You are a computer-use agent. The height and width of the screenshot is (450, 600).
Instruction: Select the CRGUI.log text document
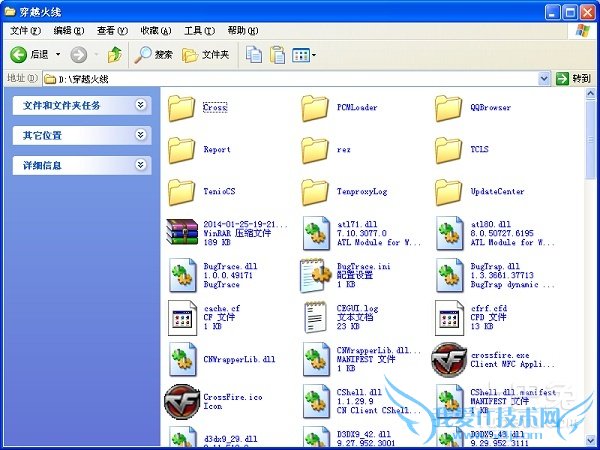pyautogui.click(x=316, y=315)
